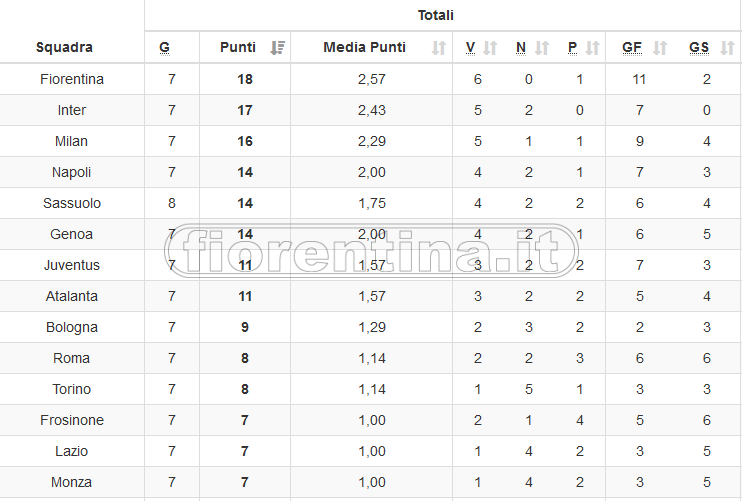Click the G column header label
The width and height of the screenshot is (742, 501).
(164, 47)
